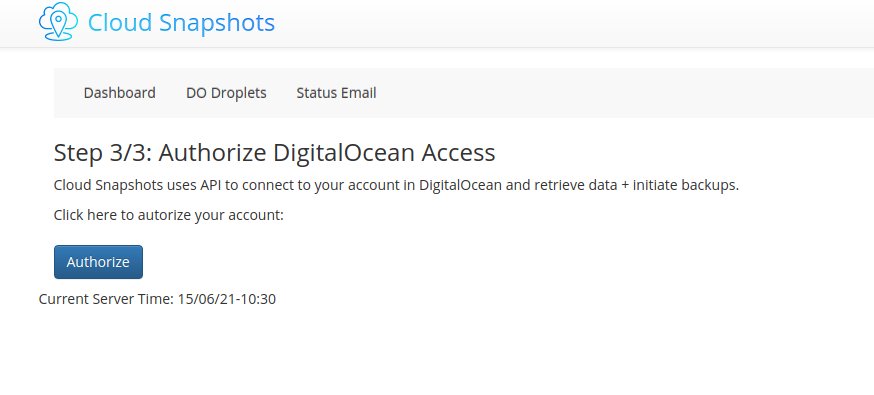Screen dimensions: 874x395
Task: Click the Cloud Snapshots cloud logo icon
Action: (x=58, y=22)
